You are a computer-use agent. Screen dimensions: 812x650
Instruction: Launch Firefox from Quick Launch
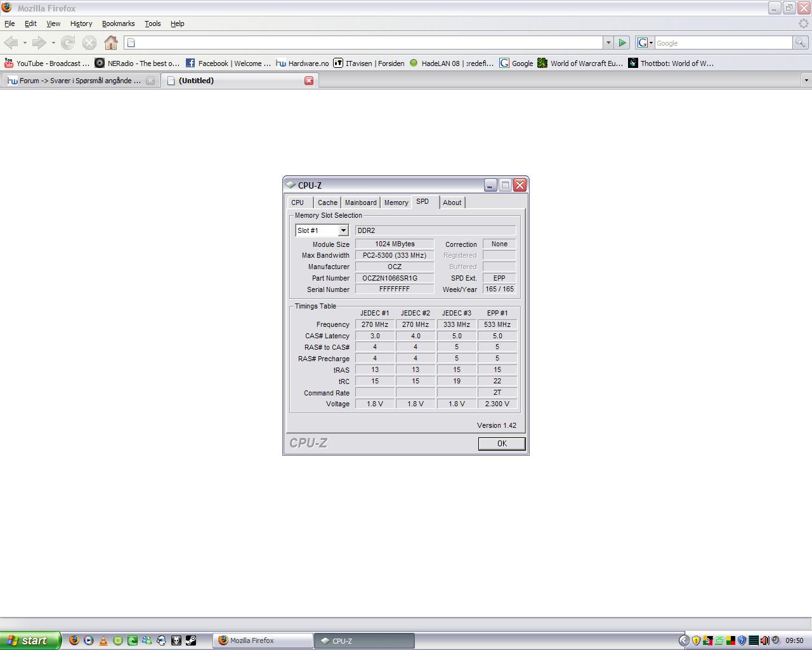click(x=74, y=640)
